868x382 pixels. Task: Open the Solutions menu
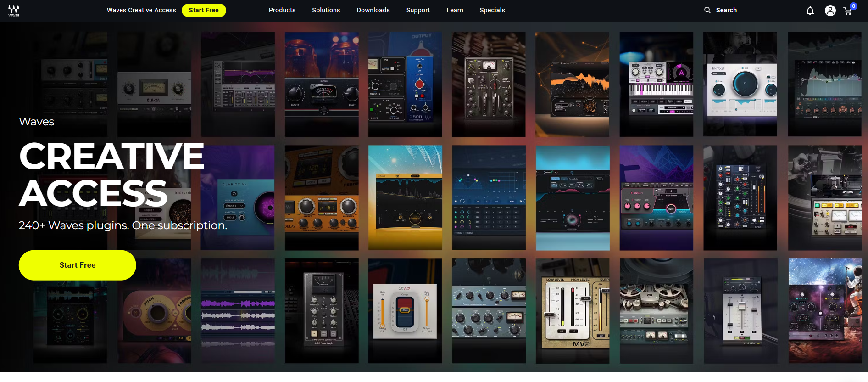coord(326,10)
